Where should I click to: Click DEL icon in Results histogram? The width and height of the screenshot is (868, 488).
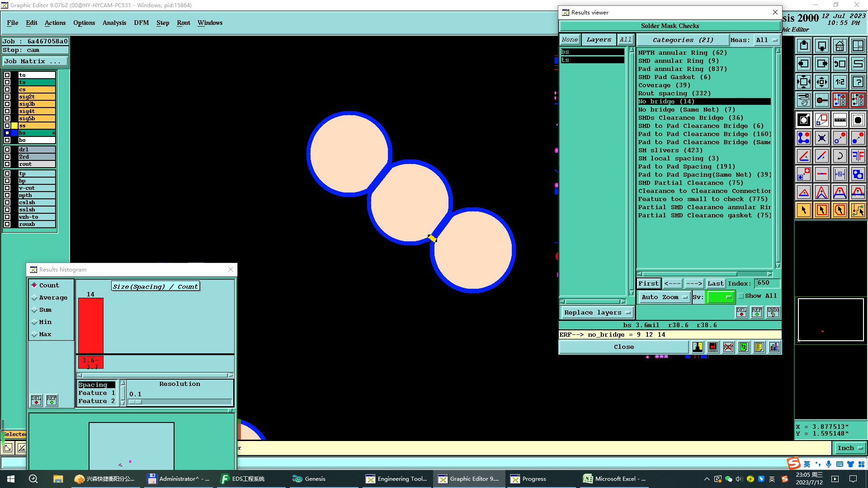point(36,400)
